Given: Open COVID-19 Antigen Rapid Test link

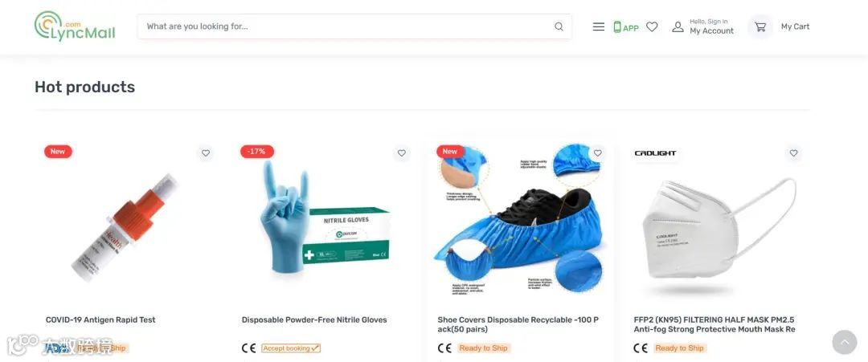Looking at the screenshot, I should click(100, 319).
